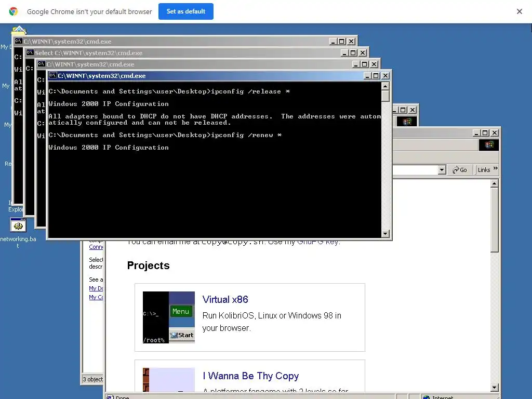The image size is (532, 399).
Task: Minimize the front cmd.exe window
Action: (x=367, y=76)
